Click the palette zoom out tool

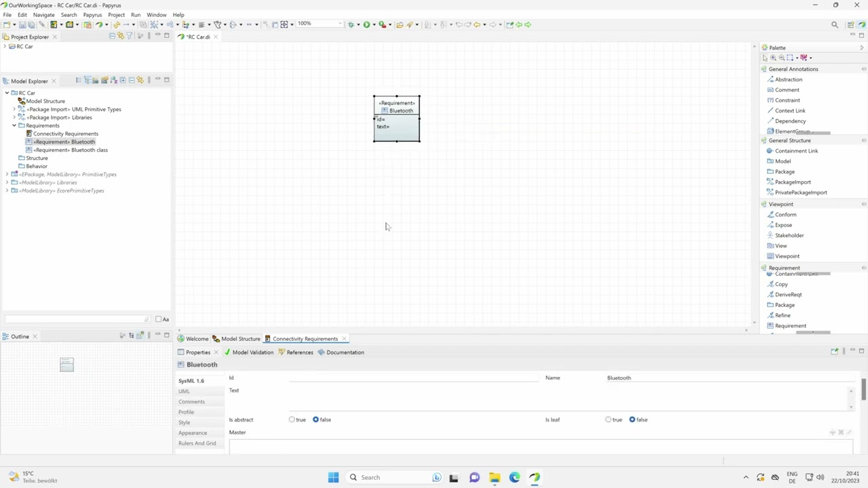click(x=781, y=58)
